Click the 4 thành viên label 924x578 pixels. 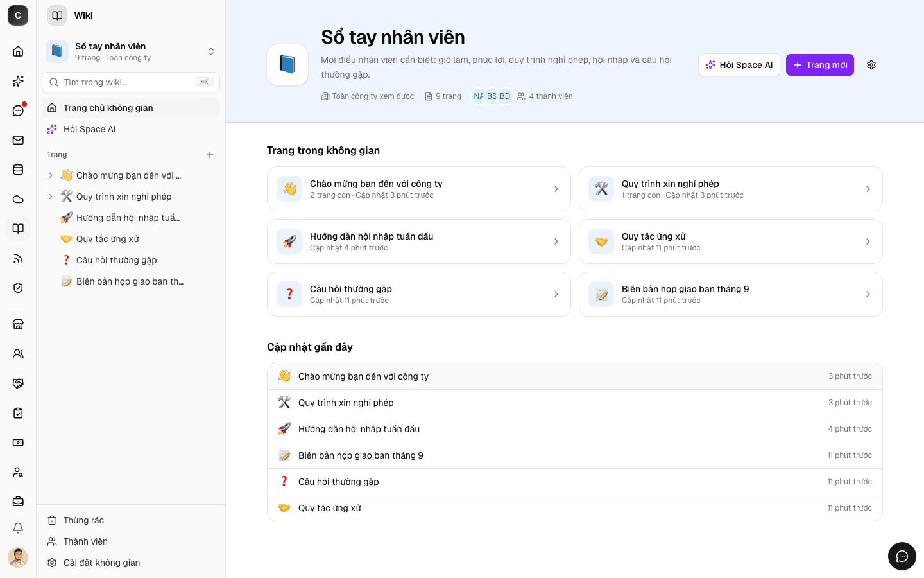tap(551, 96)
